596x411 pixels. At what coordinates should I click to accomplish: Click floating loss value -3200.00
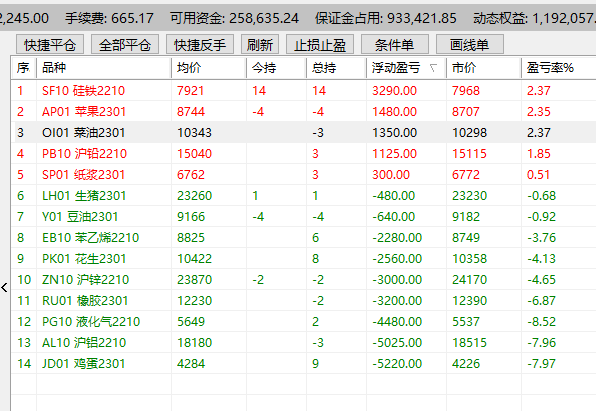click(x=397, y=301)
